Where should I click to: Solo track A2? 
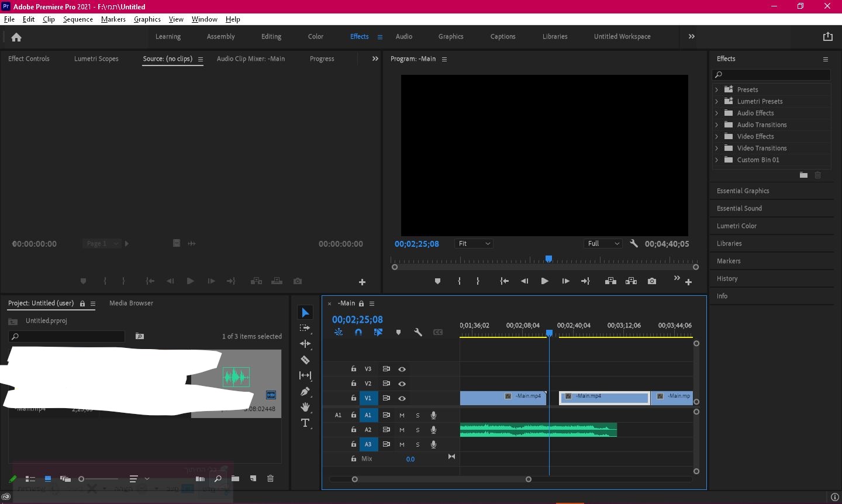[x=417, y=430]
